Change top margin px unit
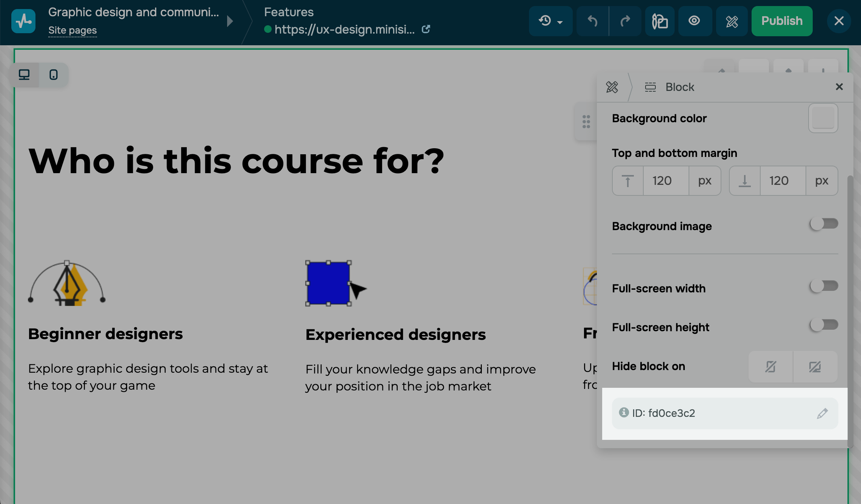 coord(704,181)
